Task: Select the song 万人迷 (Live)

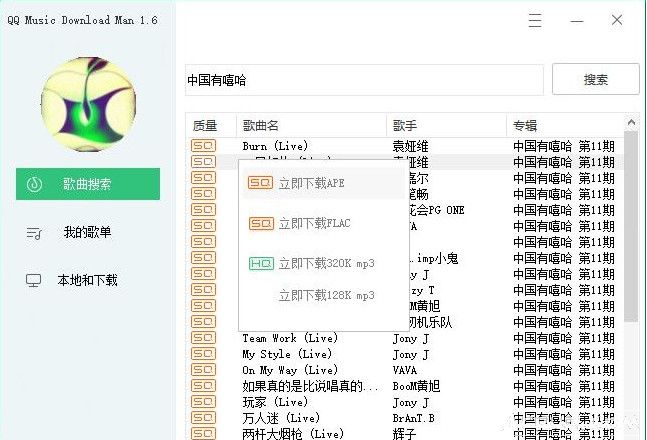Action: [281, 418]
